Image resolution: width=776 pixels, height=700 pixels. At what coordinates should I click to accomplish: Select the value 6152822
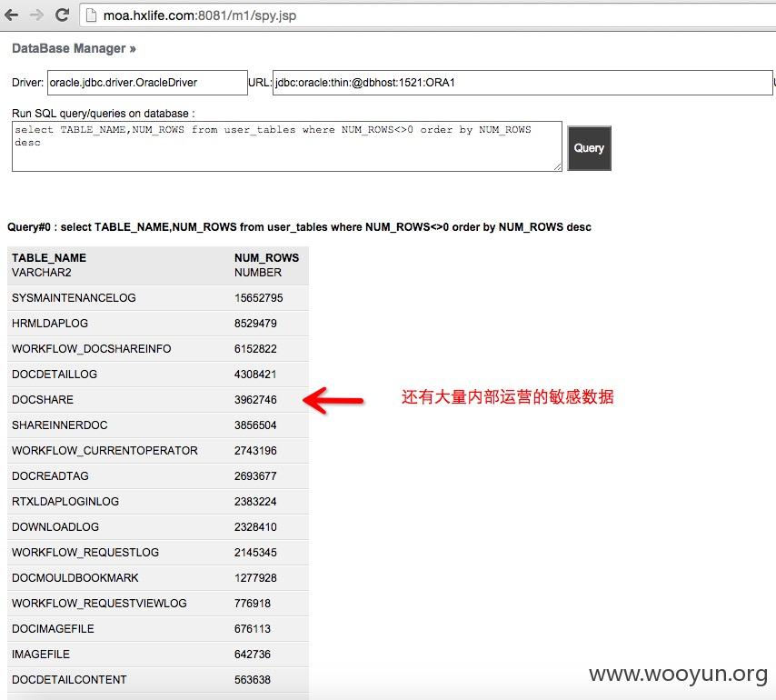(x=255, y=349)
